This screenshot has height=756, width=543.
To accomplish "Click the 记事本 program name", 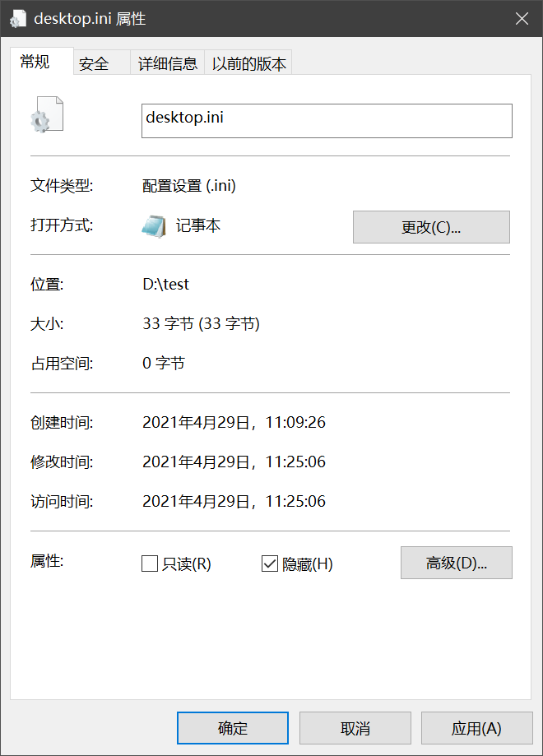I will tap(198, 225).
